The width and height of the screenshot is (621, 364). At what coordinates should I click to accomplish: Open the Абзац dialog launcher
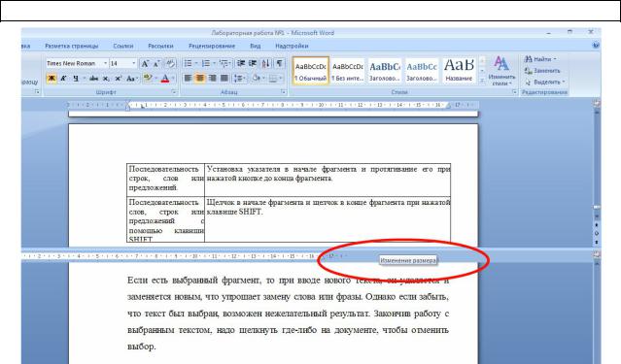(283, 92)
